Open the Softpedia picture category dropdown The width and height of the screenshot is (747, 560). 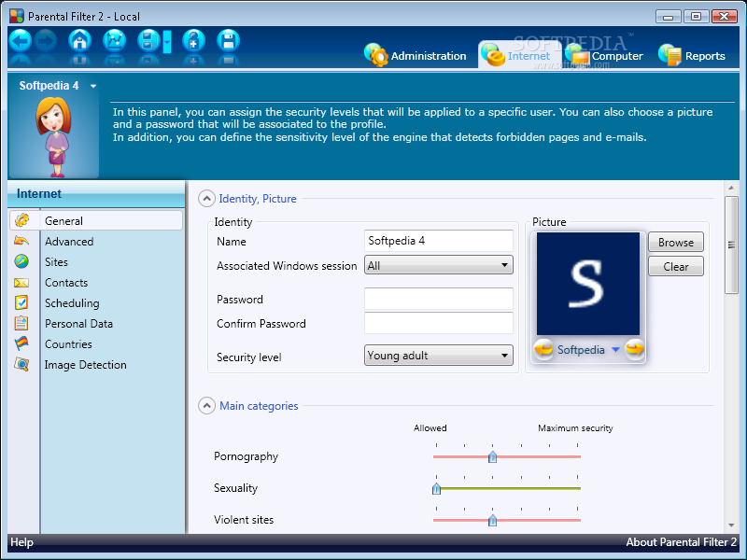pos(615,349)
